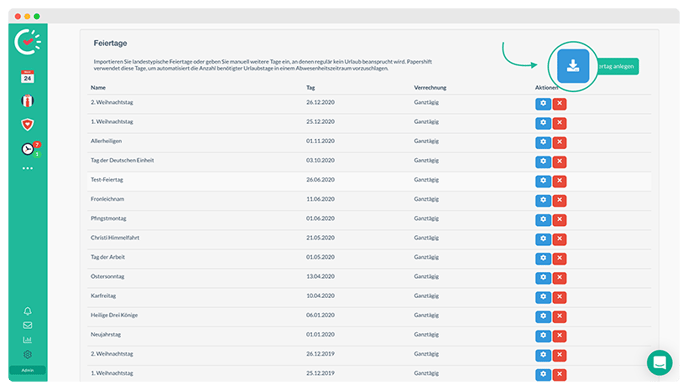
Task: Open the chat support bubble
Action: [659, 363]
